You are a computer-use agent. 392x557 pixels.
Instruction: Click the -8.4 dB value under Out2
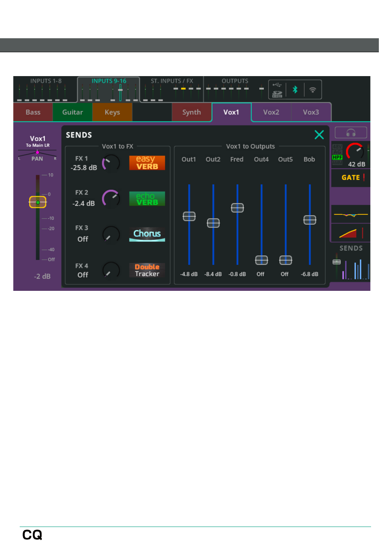213,274
